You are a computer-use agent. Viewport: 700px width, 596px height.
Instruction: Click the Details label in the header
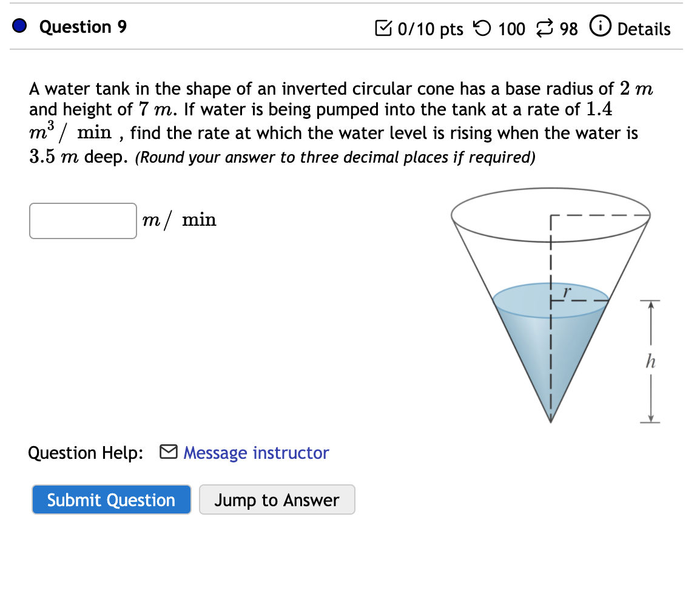[x=643, y=29]
